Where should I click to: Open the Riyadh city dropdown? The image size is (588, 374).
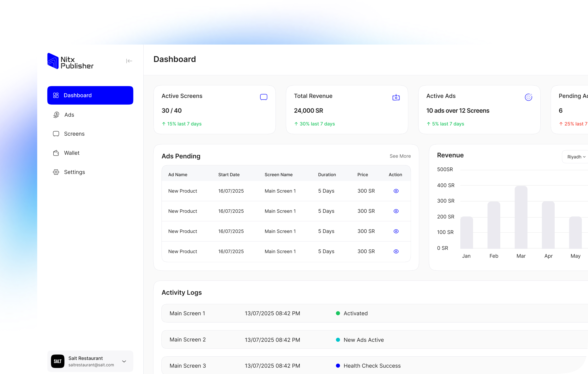point(576,157)
